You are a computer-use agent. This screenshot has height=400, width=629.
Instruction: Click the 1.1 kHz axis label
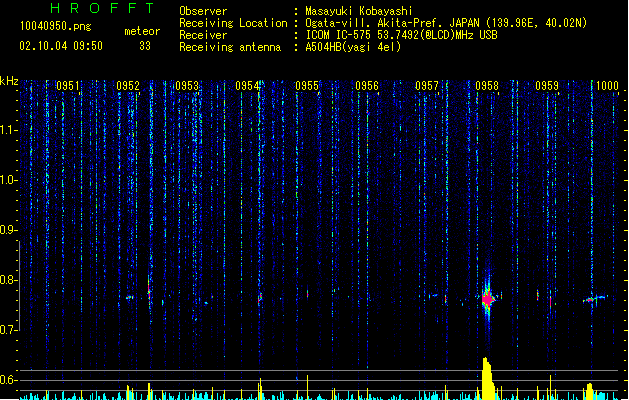coord(9,130)
